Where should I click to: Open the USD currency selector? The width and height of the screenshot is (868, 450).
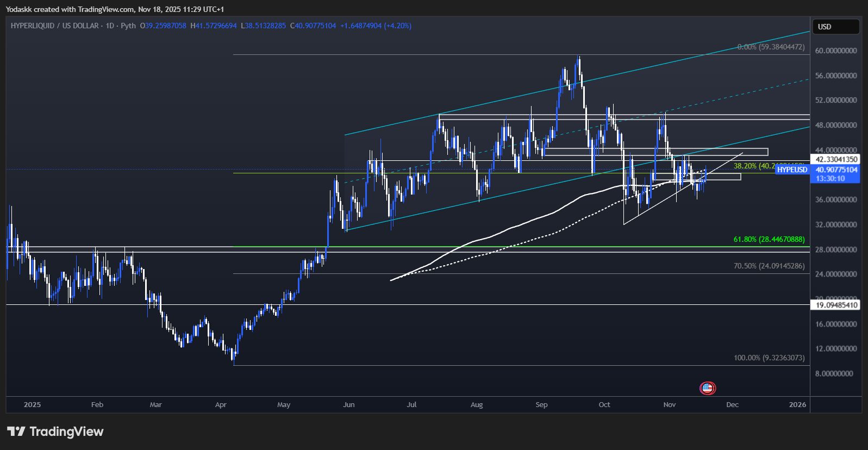point(835,27)
